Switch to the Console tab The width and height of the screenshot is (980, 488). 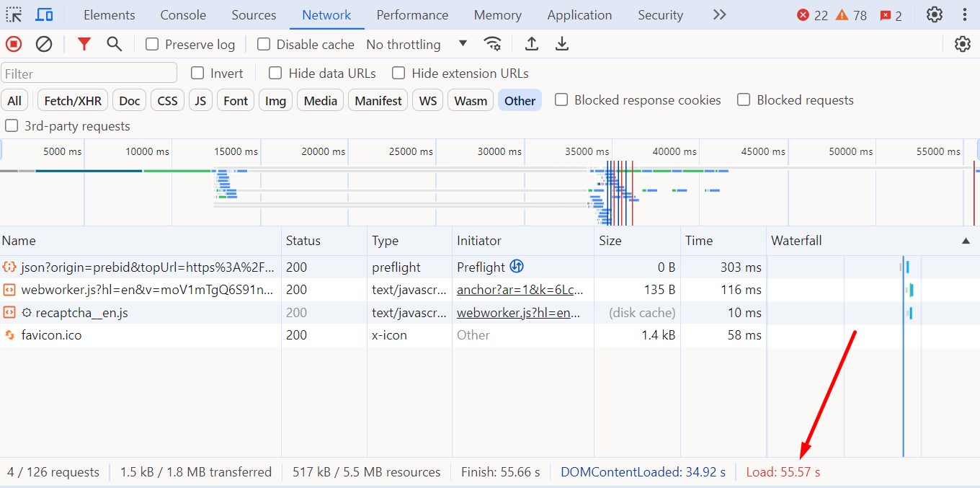pyautogui.click(x=183, y=15)
